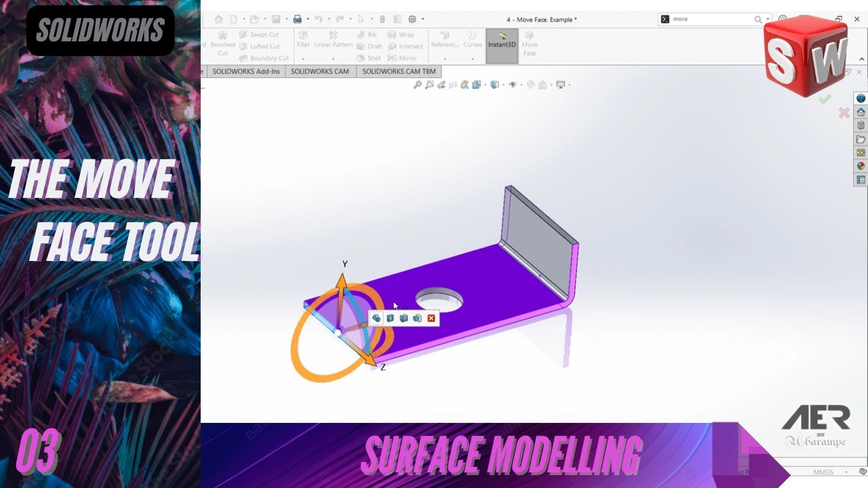Select the Mirror tool
Image resolution: width=868 pixels, height=488 pixels.
(403, 58)
